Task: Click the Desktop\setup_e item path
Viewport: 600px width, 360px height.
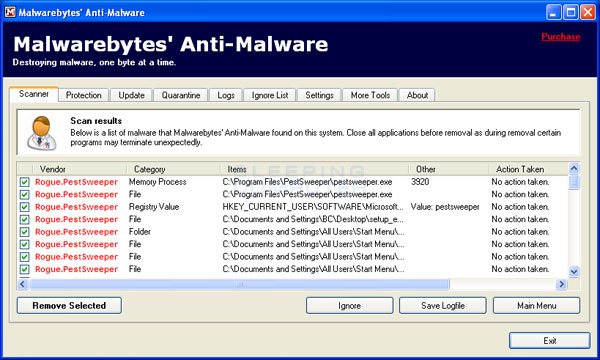Action: click(x=313, y=220)
